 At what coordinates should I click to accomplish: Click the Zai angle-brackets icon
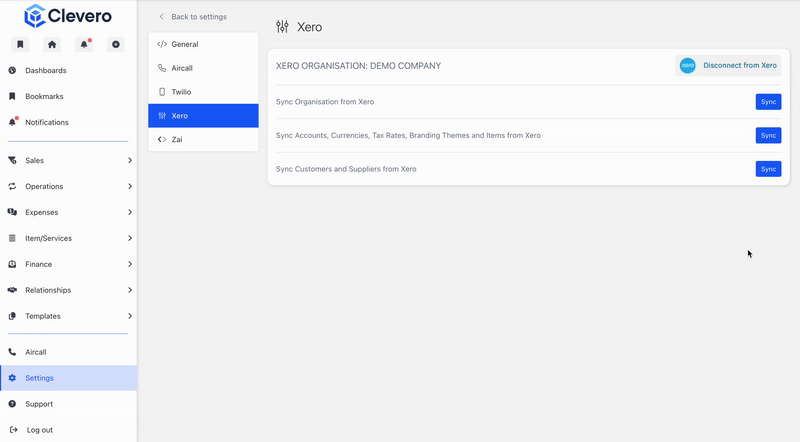(162, 139)
